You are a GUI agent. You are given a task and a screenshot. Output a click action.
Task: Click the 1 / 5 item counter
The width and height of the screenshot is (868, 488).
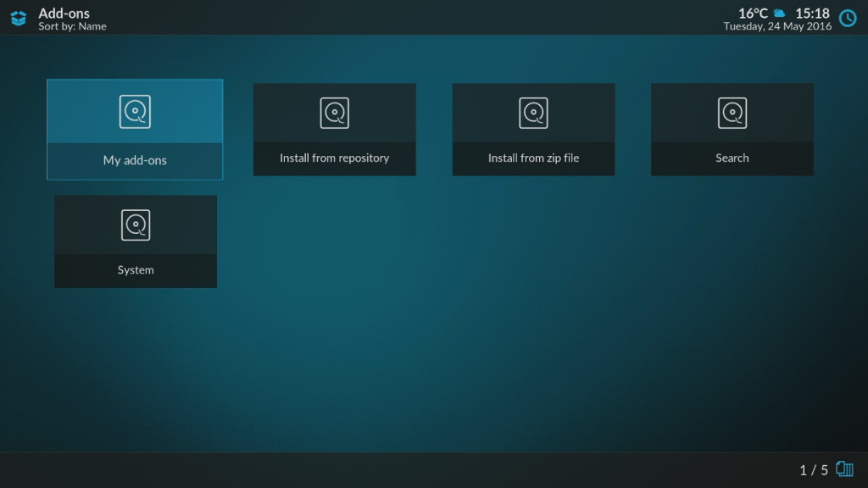coord(814,469)
